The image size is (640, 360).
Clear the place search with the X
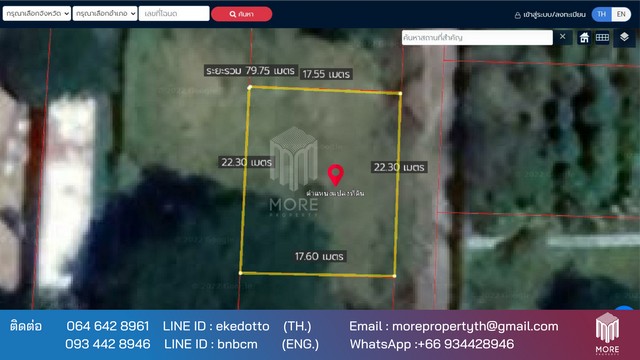[x=562, y=37]
